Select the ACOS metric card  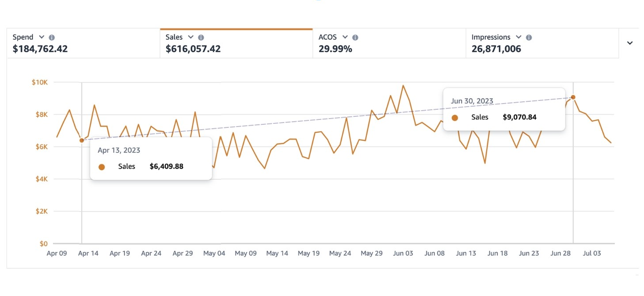[389, 43]
